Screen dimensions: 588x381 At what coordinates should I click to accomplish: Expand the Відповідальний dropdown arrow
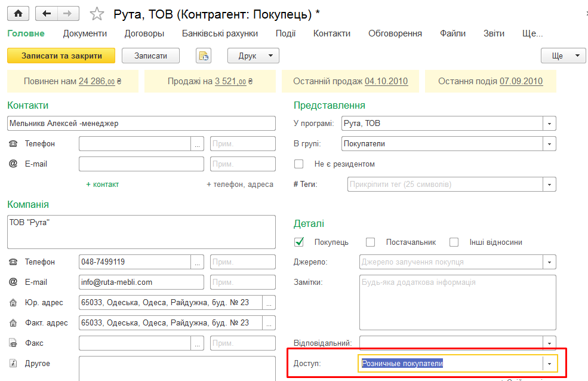[549, 343]
